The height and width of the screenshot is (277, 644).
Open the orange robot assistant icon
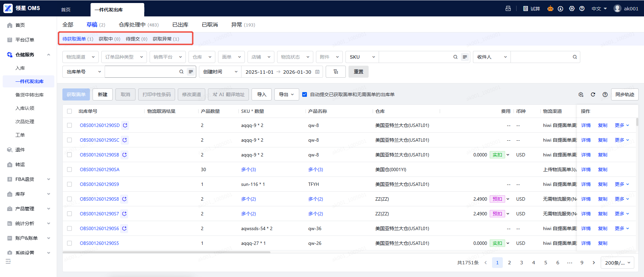click(550, 9)
